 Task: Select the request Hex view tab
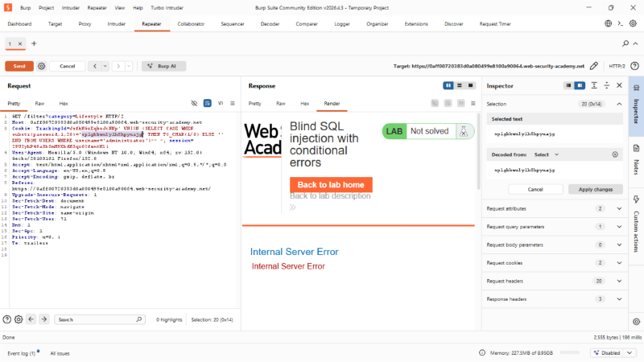pos(64,104)
